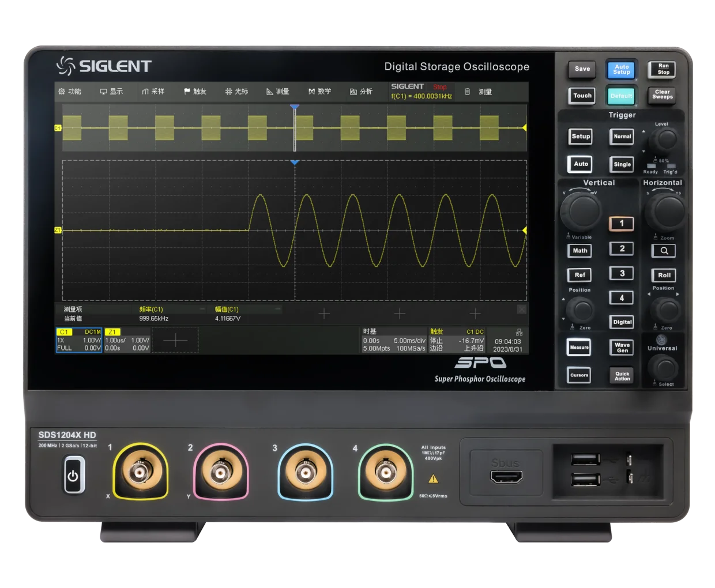The height and width of the screenshot is (588, 715).
Task: Open Trigger Setup with the Setup button
Action: (581, 137)
